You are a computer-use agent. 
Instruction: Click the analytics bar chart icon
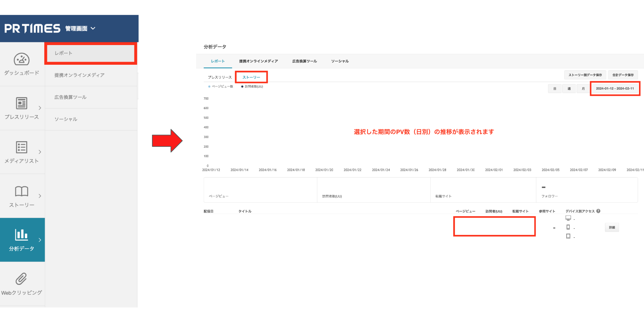pos(22,235)
